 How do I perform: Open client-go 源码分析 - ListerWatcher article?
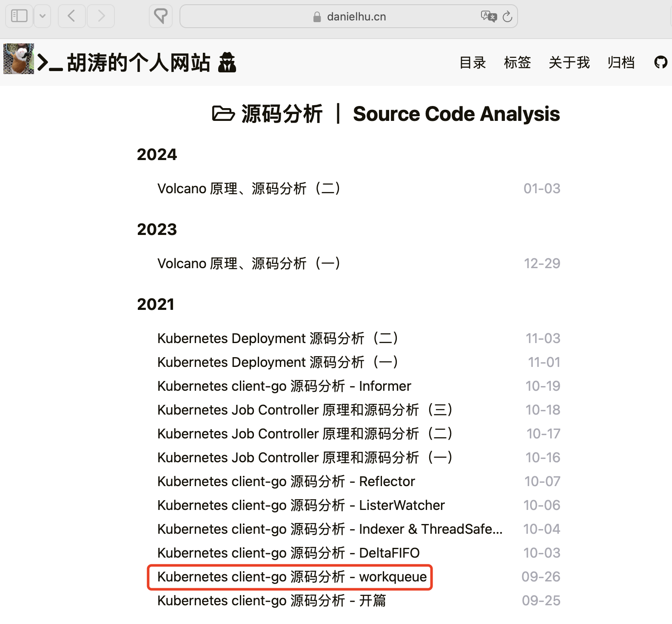[x=301, y=505]
